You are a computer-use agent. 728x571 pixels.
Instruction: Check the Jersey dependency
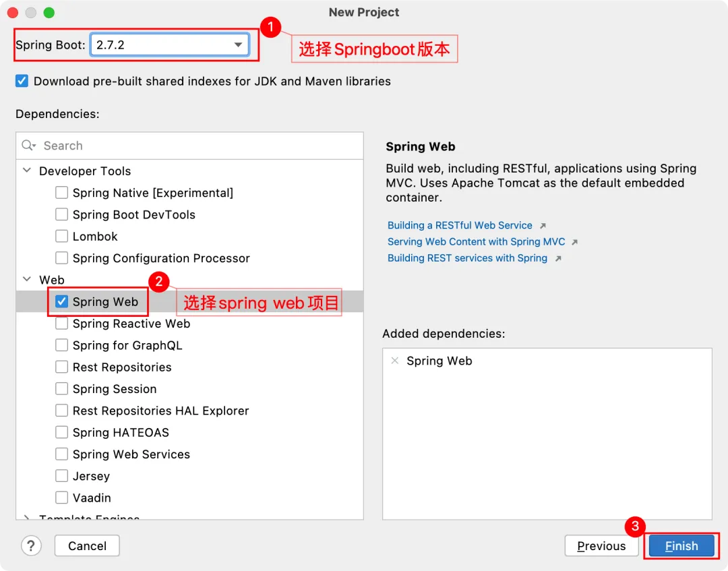click(62, 476)
